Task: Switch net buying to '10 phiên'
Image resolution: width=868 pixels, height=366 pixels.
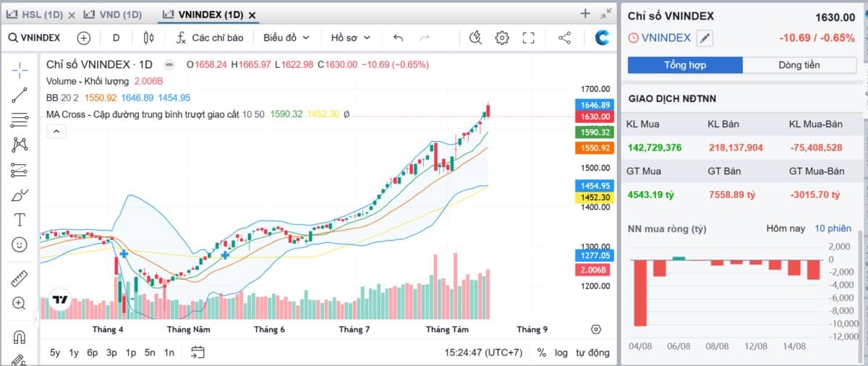Action: [832, 229]
